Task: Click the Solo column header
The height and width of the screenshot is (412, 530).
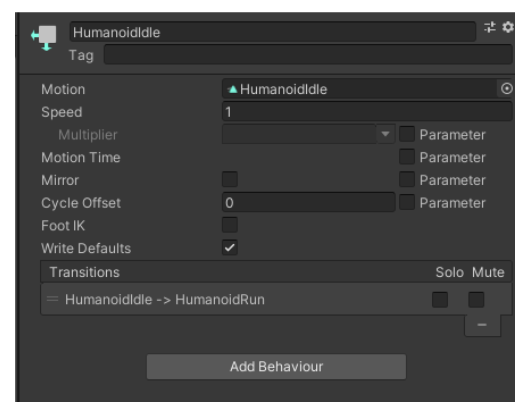Action: point(449,272)
